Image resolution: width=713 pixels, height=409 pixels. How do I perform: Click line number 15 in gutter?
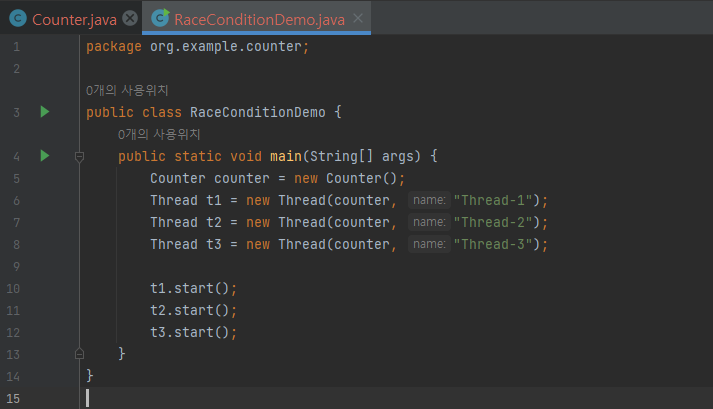[x=13, y=398]
